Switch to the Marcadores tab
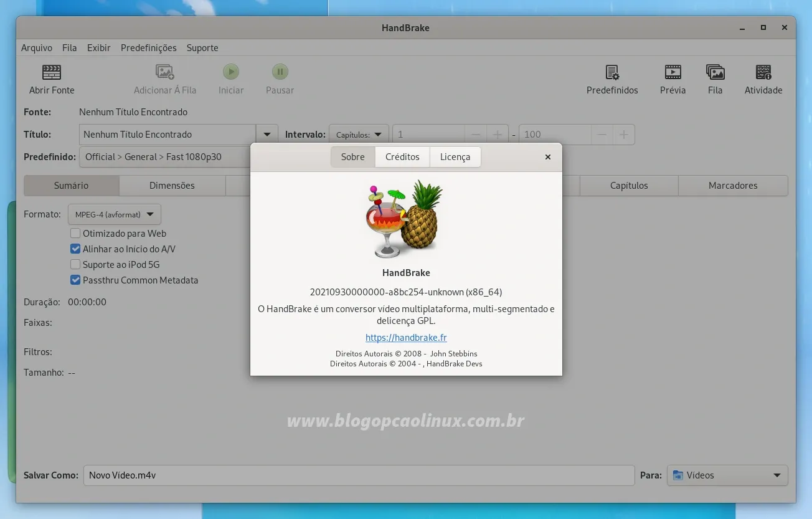The width and height of the screenshot is (812, 519). (x=733, y=186)
